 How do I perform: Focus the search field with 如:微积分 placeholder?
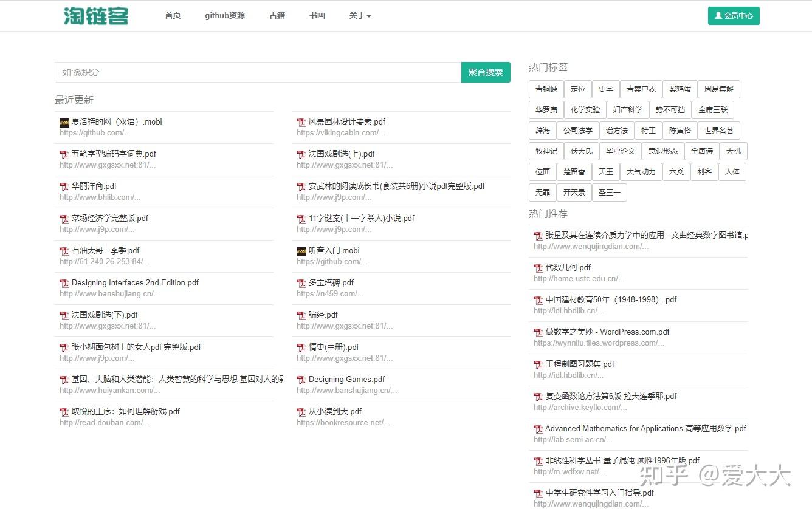tap(258, 72)
